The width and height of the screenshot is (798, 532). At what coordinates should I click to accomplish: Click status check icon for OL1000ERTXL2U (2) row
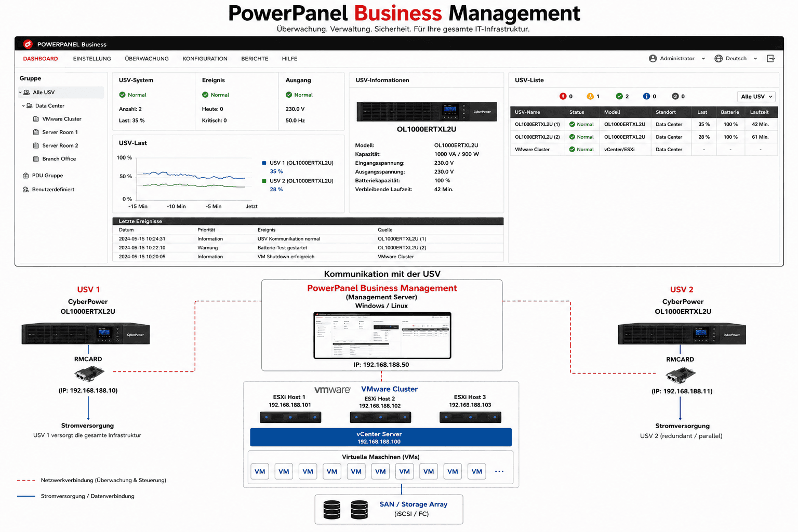point(572,137)
